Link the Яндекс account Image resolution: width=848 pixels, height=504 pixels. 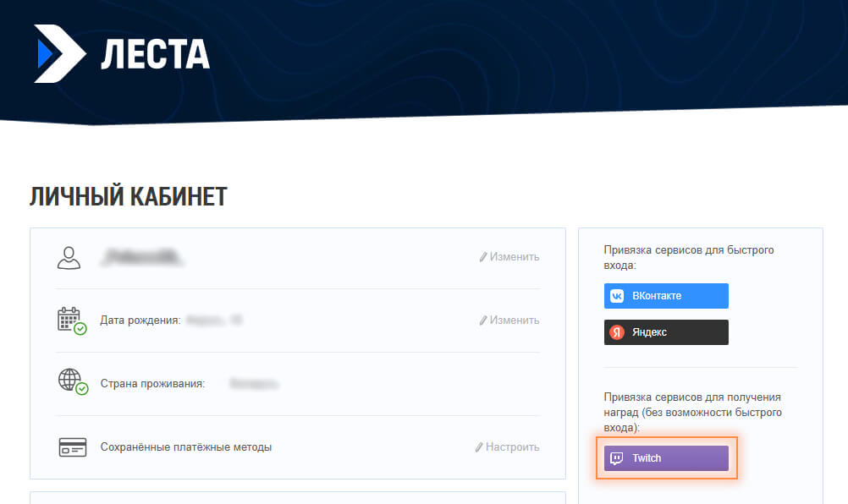tap(666, 332)
